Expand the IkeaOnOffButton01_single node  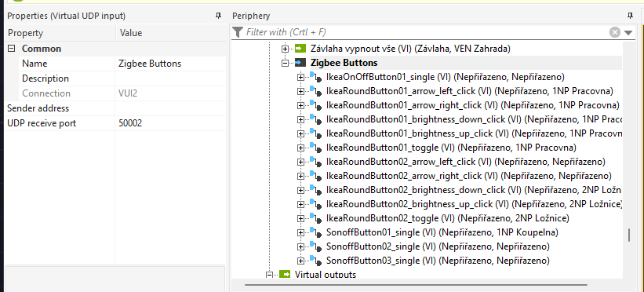(x=300, y=77)
